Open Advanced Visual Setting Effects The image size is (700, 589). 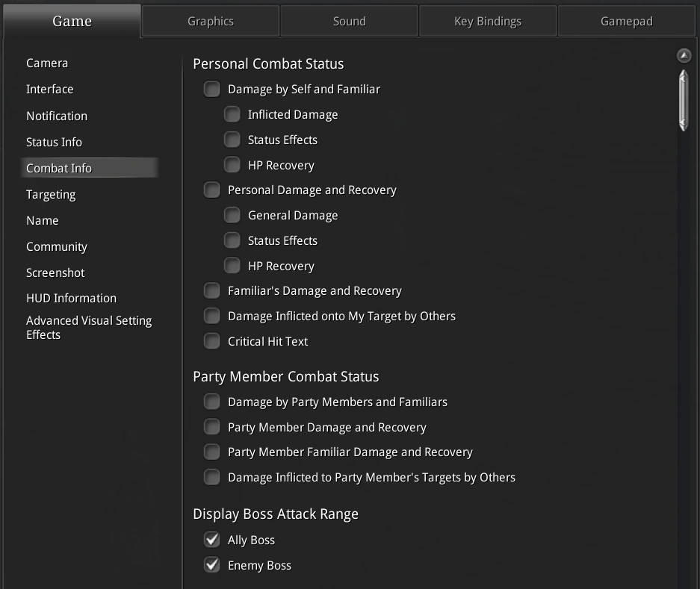(x=88, y=328)
